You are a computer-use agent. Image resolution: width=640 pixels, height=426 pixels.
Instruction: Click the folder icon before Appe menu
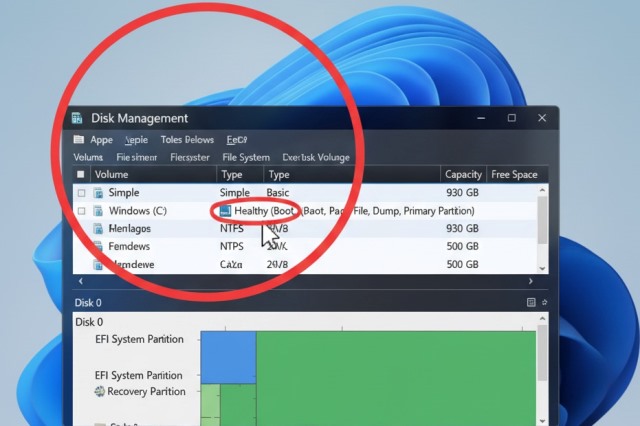79,140
